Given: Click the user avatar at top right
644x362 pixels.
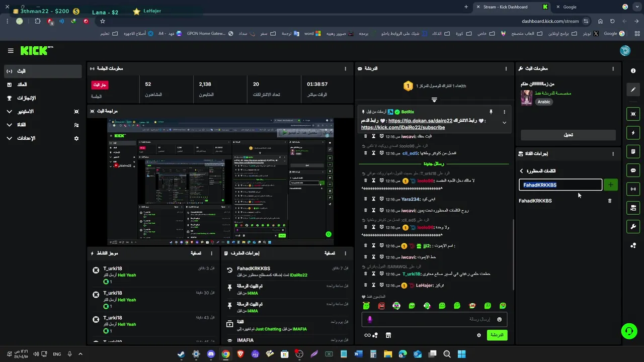Looking at the screenshot, I should pyautogui.click(x=625, y=51).
